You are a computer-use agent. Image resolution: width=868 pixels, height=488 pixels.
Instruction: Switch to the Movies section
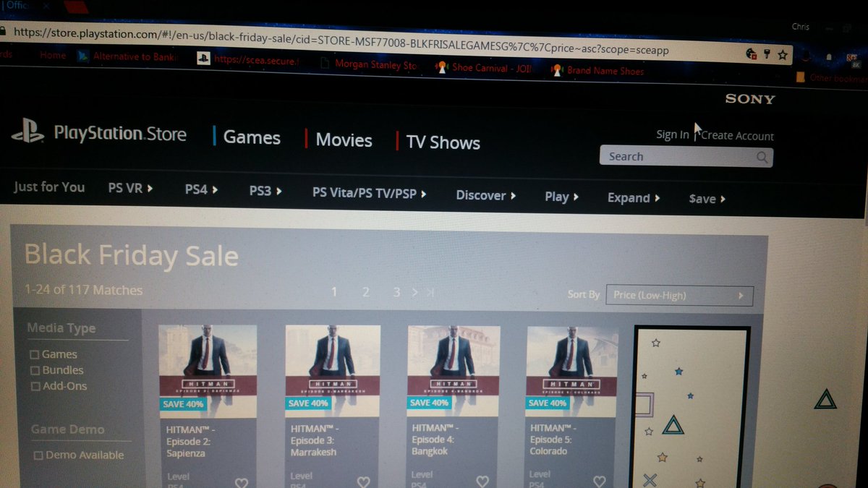pos(344,140)
